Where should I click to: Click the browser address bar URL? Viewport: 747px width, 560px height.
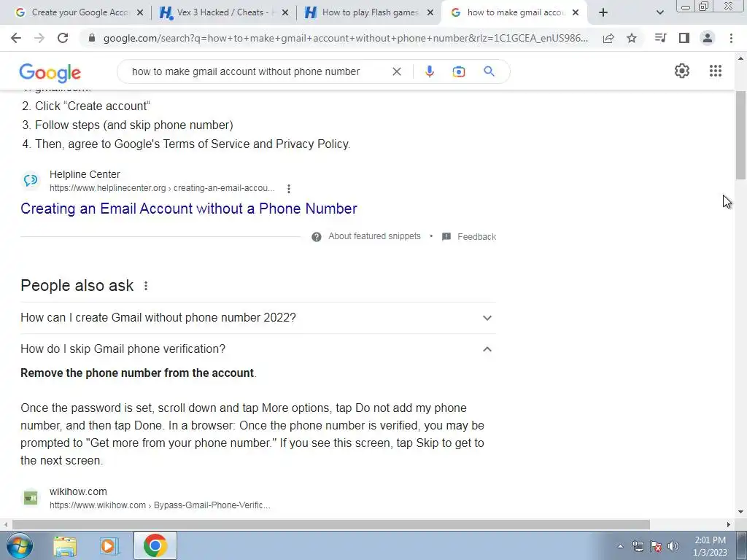[x=345, y=38]
